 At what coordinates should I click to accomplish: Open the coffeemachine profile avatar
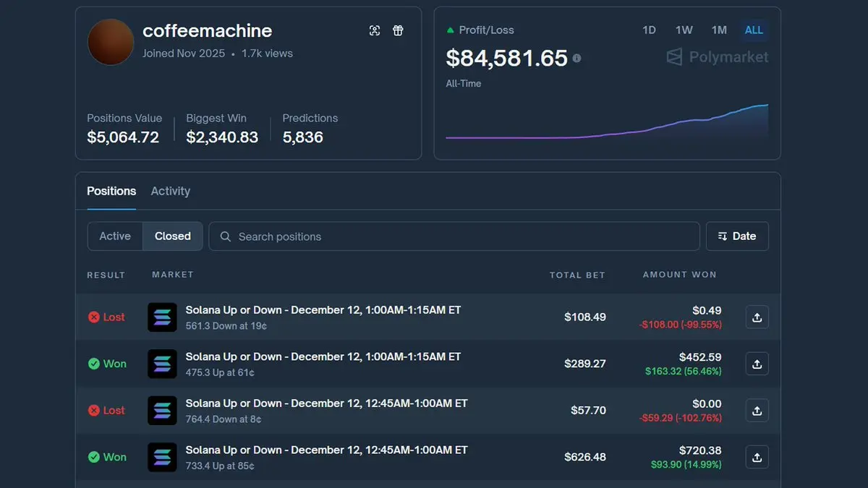pyautogui.click(x=111, y=42)
